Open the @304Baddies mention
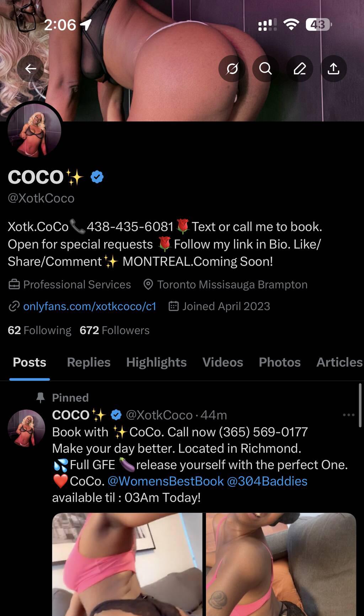The width and height of the screenshot is (364, 616). 267,481
